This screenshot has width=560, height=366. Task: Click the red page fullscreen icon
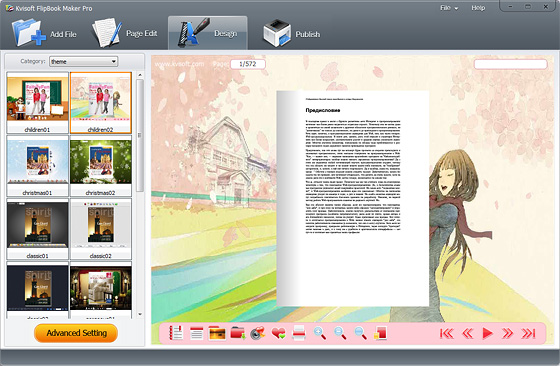tap(380, 333)
